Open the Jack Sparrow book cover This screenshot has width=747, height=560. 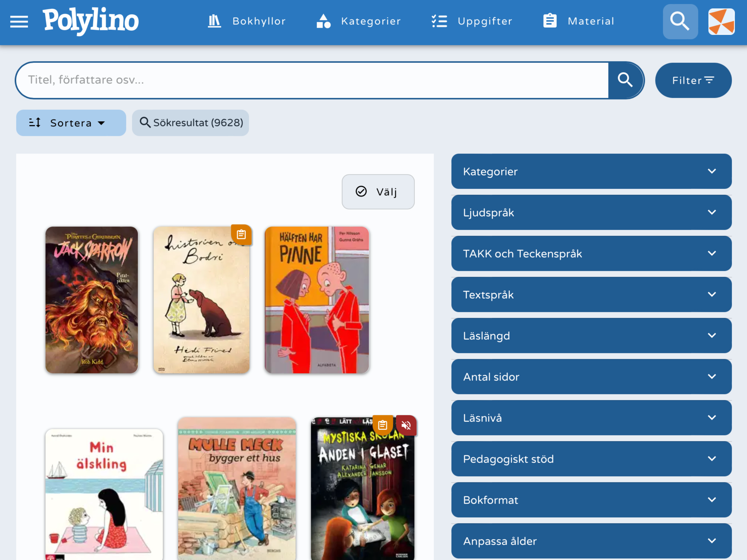pos(92,300)
